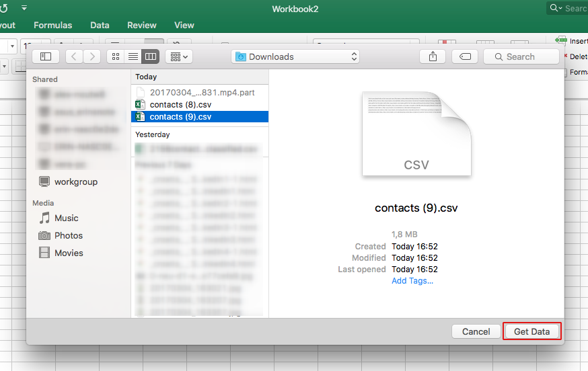This screenshot has height=371, width=588.
Task: Open the Formulas ribbon tab
Action: 53,25
